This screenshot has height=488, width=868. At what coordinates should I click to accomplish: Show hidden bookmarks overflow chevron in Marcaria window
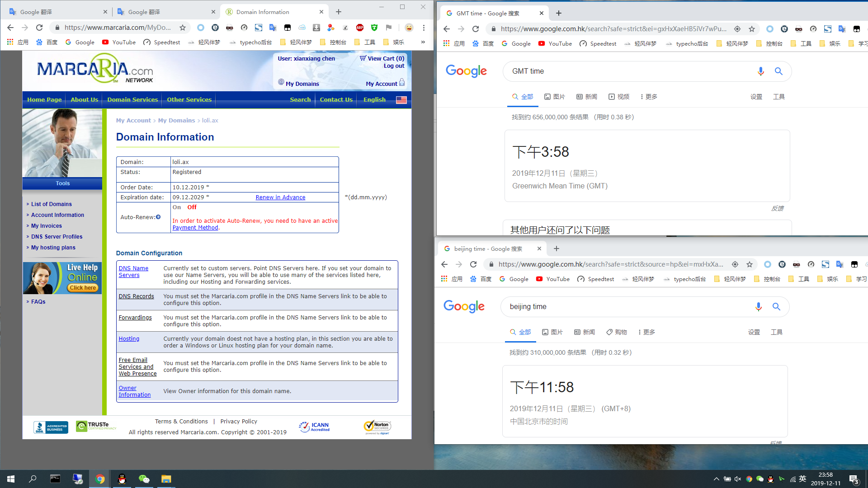click(x=423, y=42)
